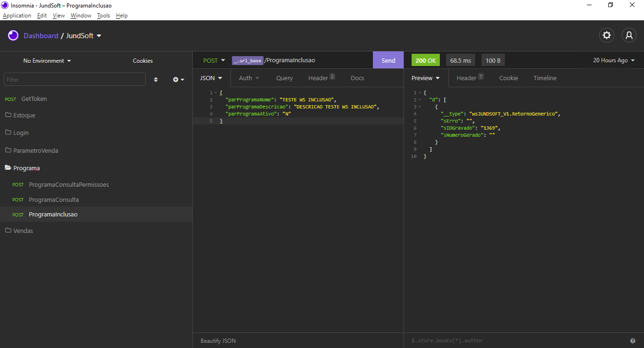644x348 pixels.
Task: Switch to the request Docs tab
Action: point(357,78)
